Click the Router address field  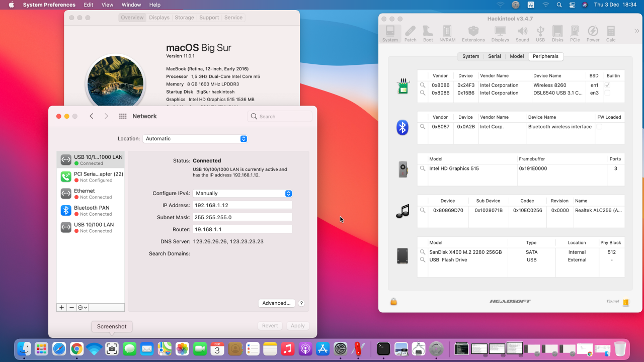[x=243, y=229]
